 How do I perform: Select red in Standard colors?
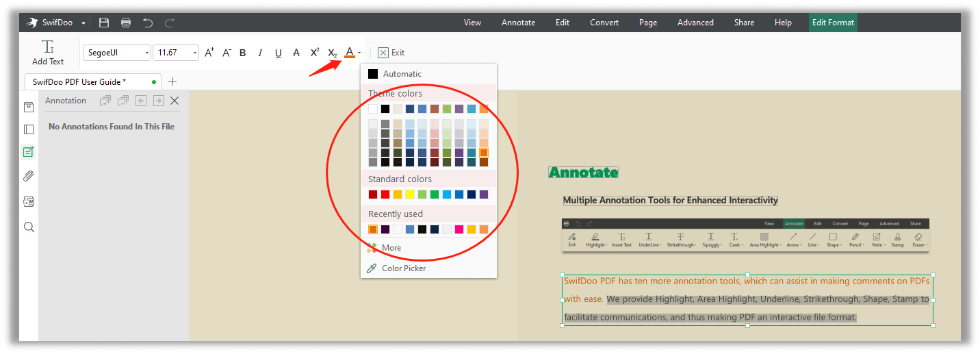tap(385, 194)
